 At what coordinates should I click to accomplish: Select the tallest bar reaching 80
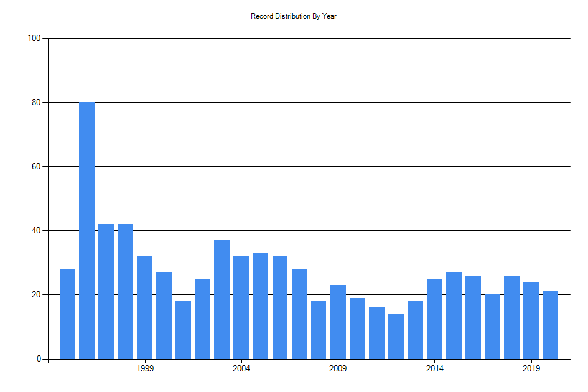(x=86, y=231)
